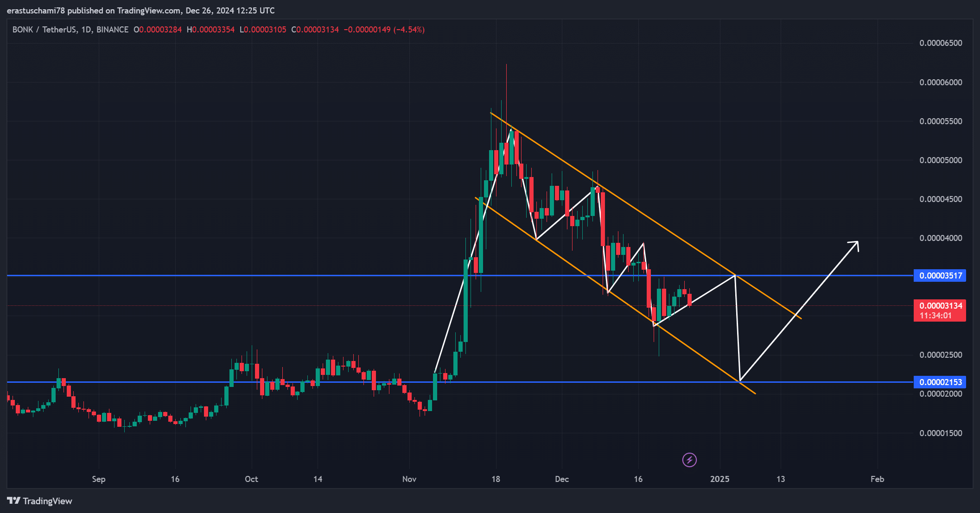Click the 1D interval label in header
Screen dimensions: 980x513
tap(86, 30)
